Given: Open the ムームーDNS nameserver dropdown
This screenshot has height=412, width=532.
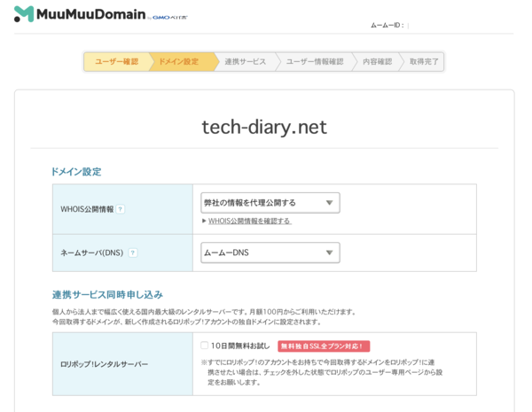Looking at the screenshot, I should 270,253.
